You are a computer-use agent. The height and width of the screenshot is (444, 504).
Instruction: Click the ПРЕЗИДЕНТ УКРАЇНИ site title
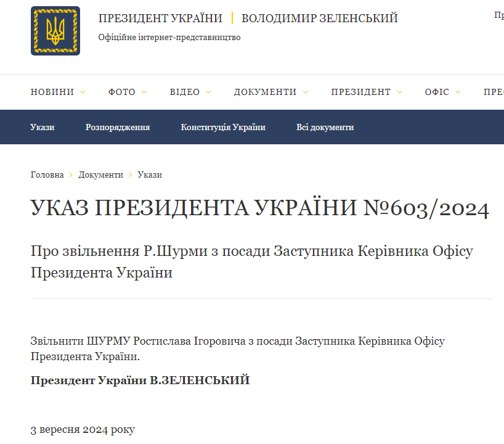pos(161,18)
